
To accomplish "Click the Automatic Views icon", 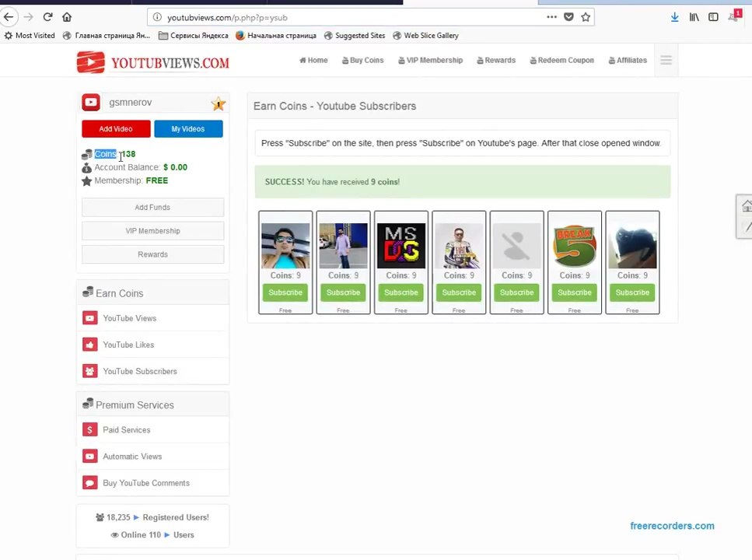I will (x=89, y=456).
